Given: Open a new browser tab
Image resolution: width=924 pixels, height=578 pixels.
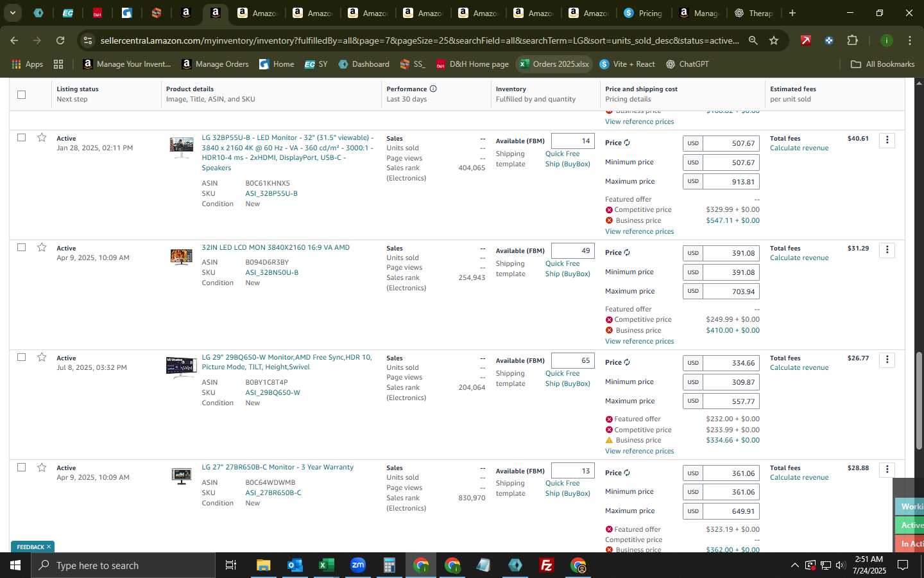Looking at the screenshot, I should click(x=792, y=13).
